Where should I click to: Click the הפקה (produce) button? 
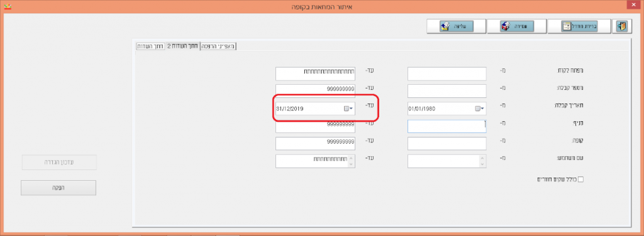[58, 188]
